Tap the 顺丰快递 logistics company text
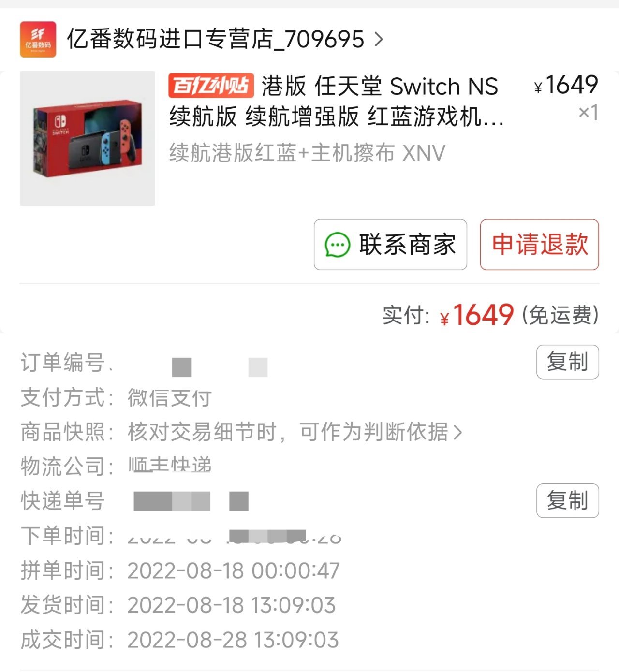Image resolution: width=619 pixels, height=672 pixels. [170, 466]
